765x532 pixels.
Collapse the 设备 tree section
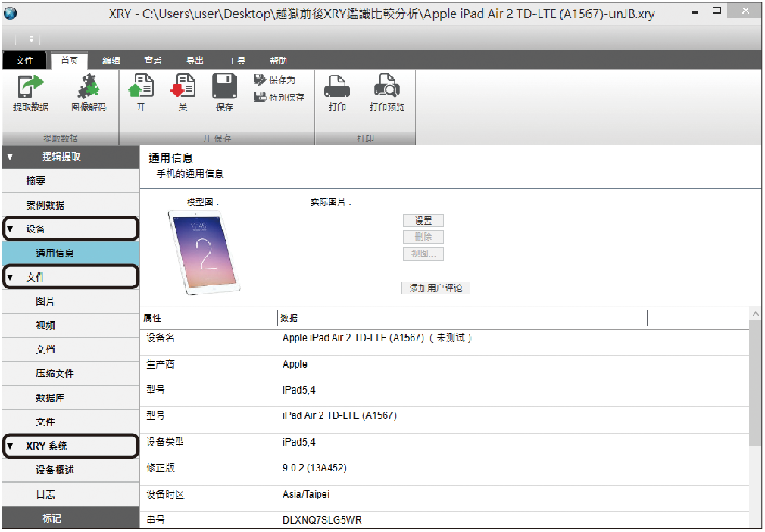(70, 229)
